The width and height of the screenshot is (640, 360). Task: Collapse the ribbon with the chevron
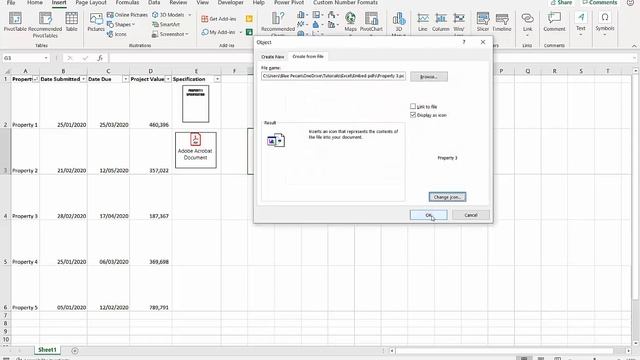point(634,46)
